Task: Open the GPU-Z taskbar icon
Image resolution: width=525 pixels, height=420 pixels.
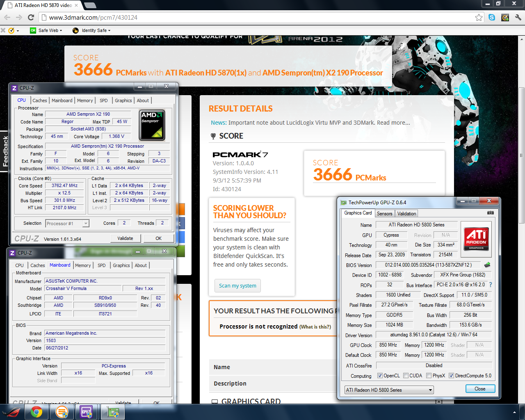Action: [113, 412]
